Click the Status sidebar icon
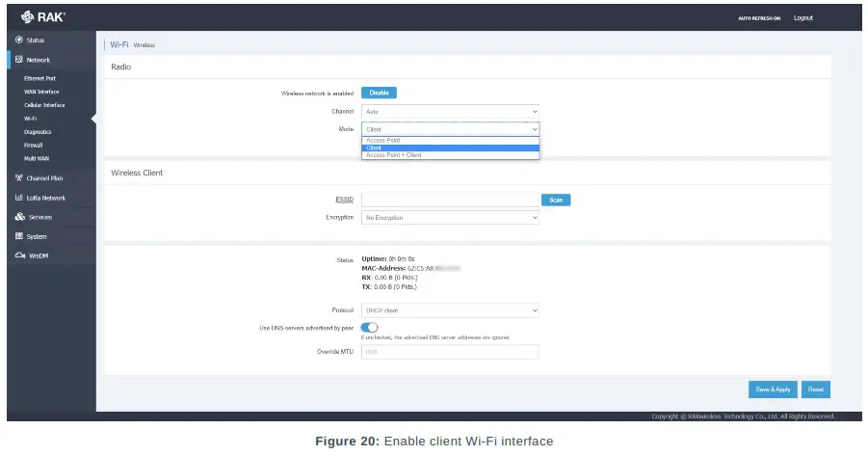This screenshot has width=868, height=456. [x=19, y=40]
